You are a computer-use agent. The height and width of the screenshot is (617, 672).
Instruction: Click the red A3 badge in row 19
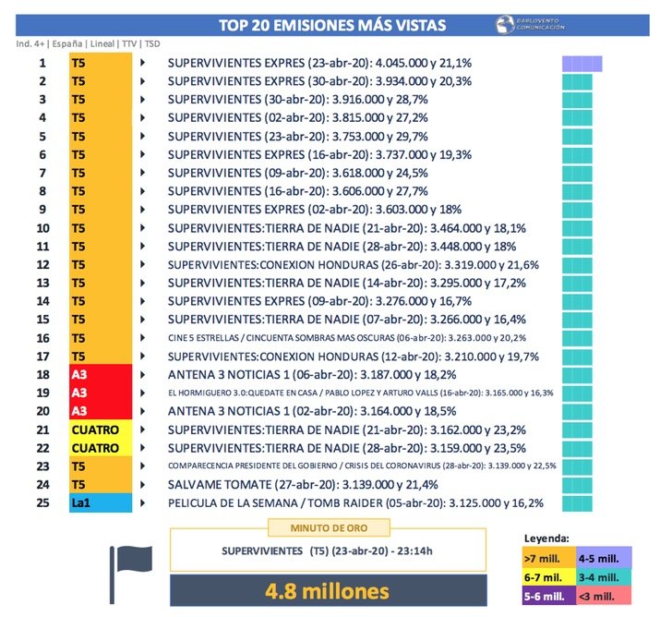(102, 393)
